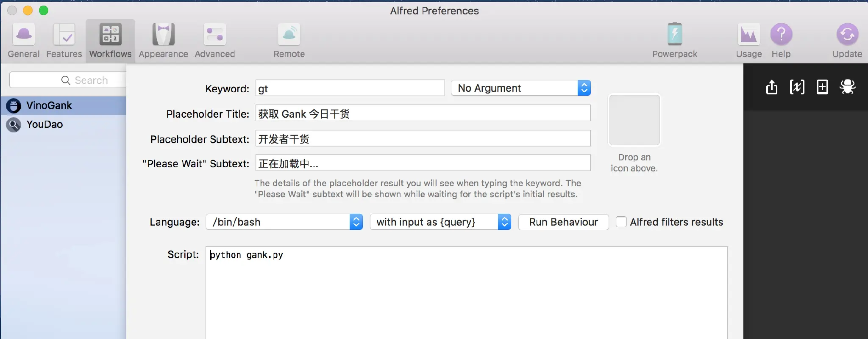
Task: Click the "Please Wait" Subtext field
Action: 423,163
